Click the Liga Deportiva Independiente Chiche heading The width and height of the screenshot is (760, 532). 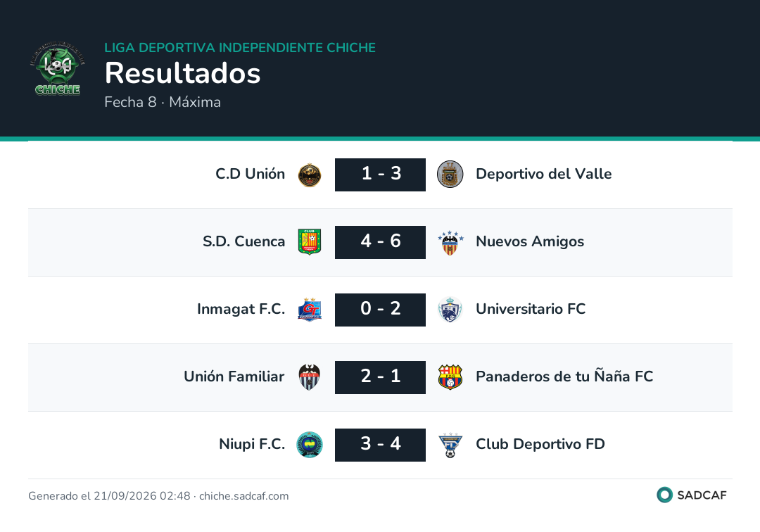(x=240, y=47)
